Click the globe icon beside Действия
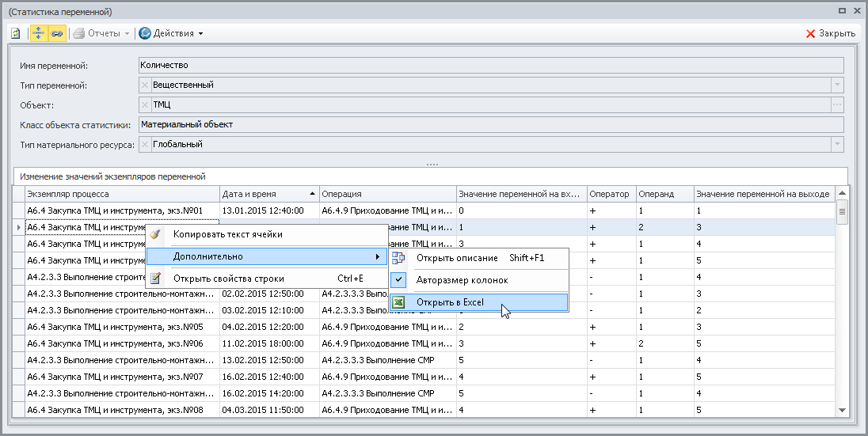The height and width of the screenshot is (436, 868). pyautogui.click(x=145, y=33)
